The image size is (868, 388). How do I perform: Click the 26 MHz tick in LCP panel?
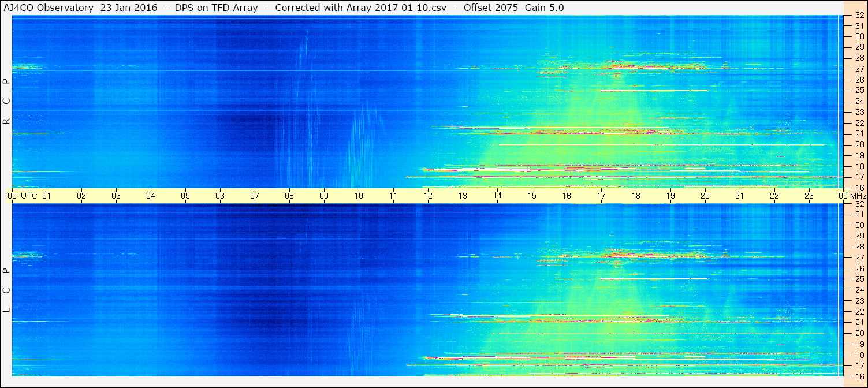pyautogui.click(x=859, y=268)
